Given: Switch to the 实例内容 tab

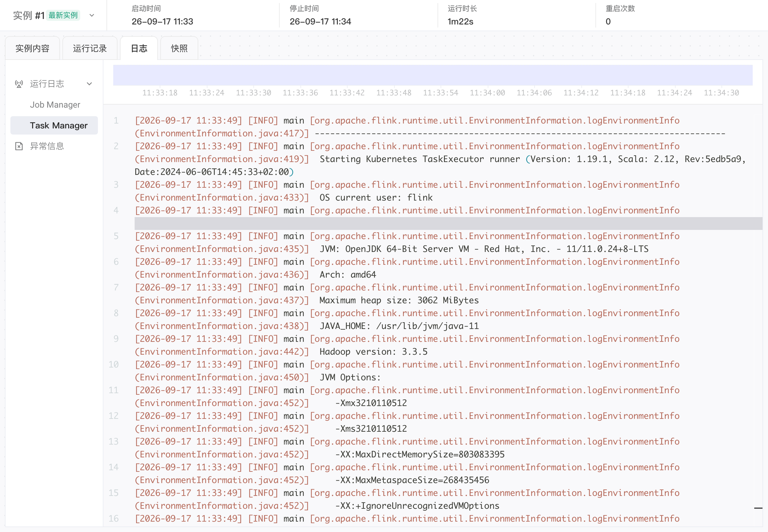Looking at the screenshot, I should tap(32, 48).
